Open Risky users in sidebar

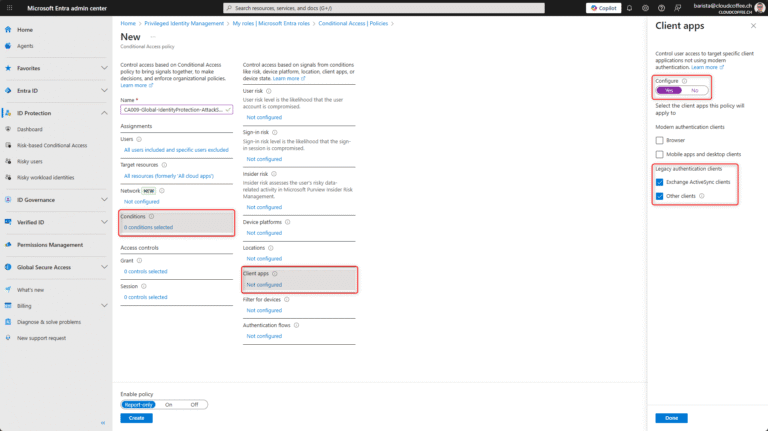pyautogui.click(x=30, y=161)
